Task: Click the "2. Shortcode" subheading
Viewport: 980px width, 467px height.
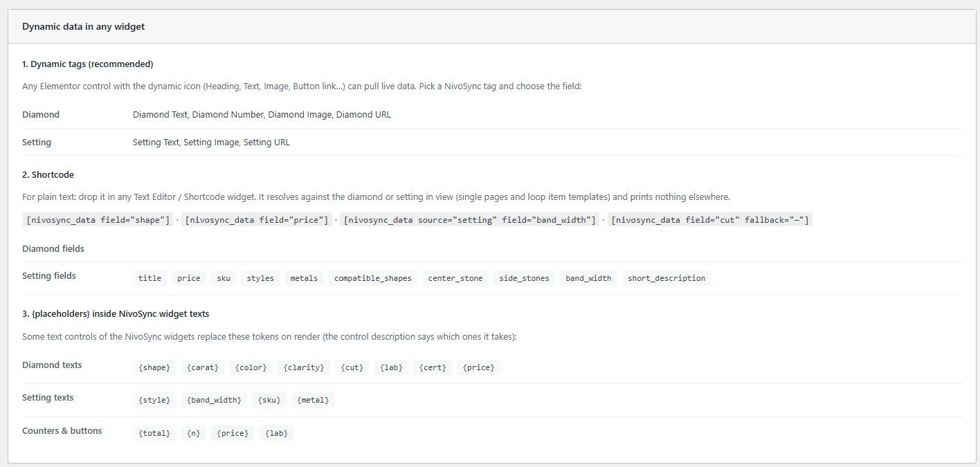Action: (x=48, y=174)
